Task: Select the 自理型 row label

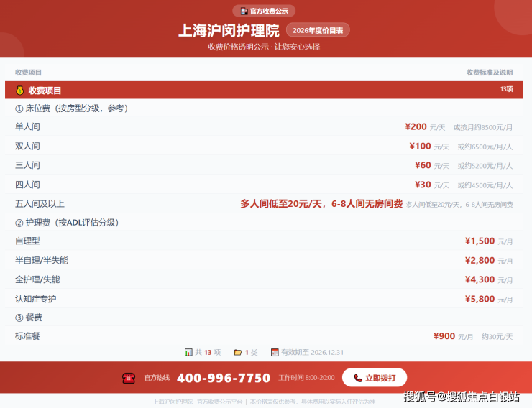Action: (x=27, y=241)
